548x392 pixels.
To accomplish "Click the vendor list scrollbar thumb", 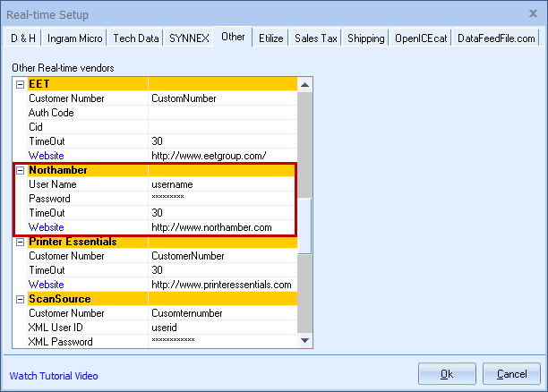I will point(304,226).
